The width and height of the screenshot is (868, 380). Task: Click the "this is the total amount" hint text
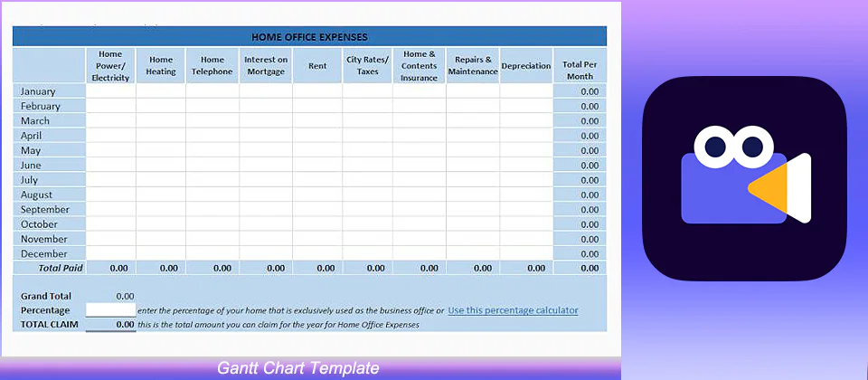[278, 325]
